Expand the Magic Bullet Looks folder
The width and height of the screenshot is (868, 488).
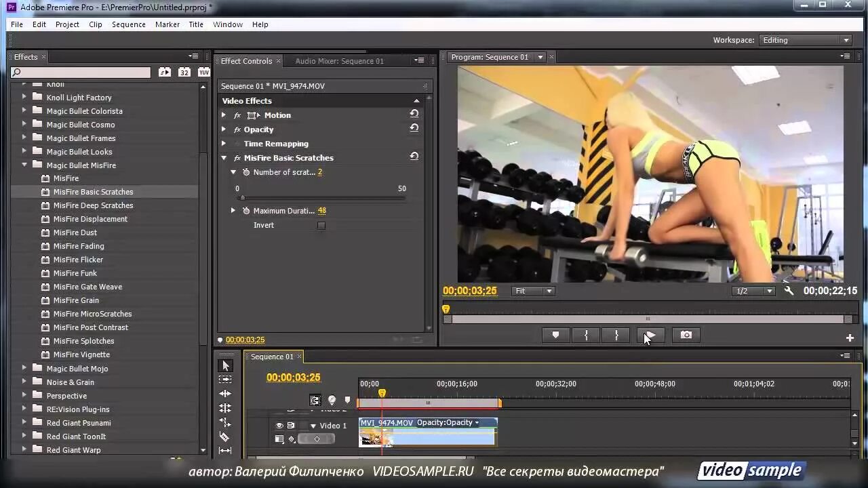point(24,151)
